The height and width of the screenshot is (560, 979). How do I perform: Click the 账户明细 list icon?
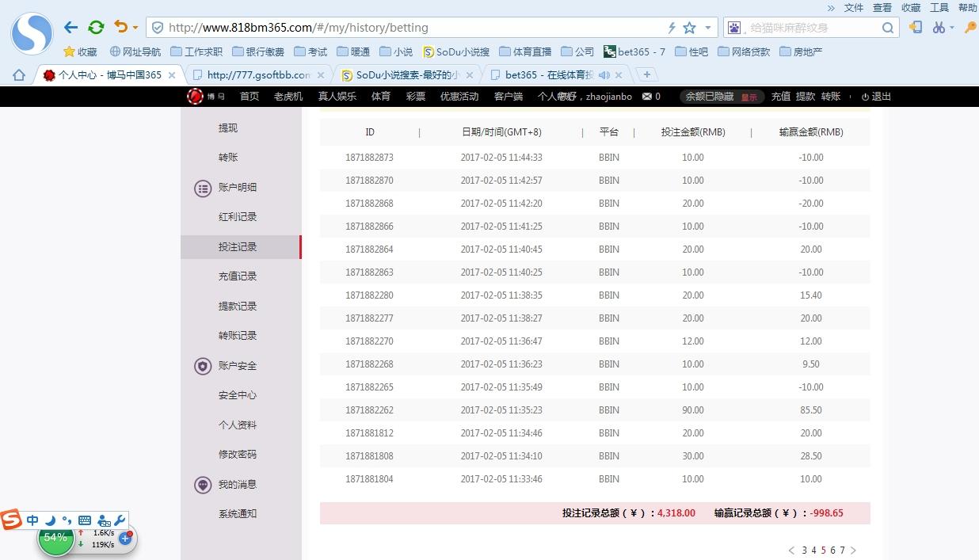[203, 189]
